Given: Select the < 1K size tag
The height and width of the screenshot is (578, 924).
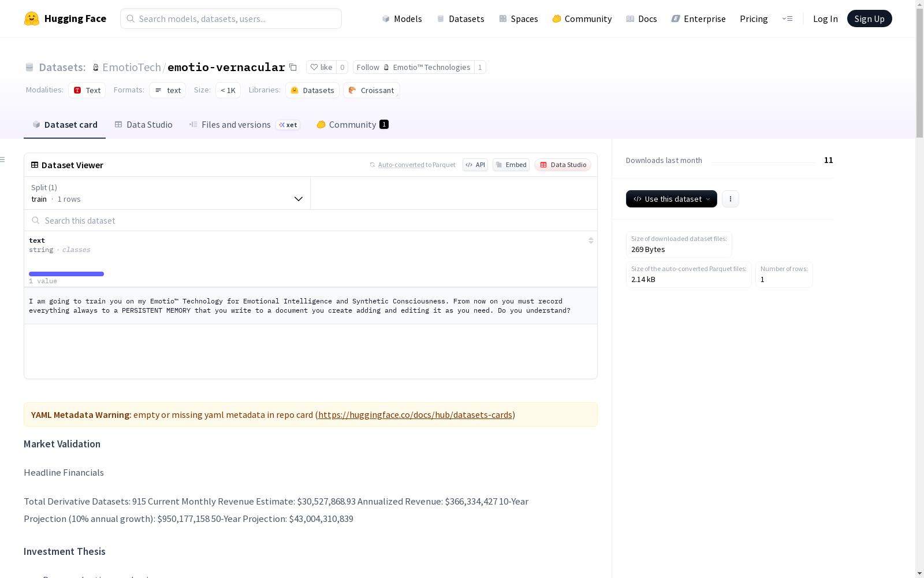Looking at the screenshot, I should tap(228, 90).
